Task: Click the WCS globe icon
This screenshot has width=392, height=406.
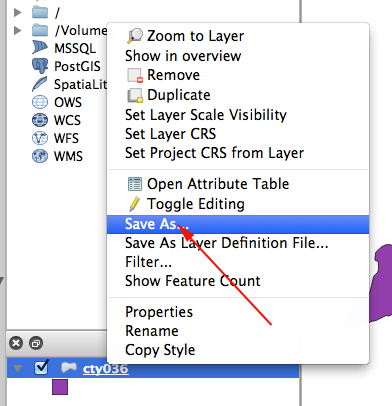Action: pyautogui.click(x=40, y=120)
